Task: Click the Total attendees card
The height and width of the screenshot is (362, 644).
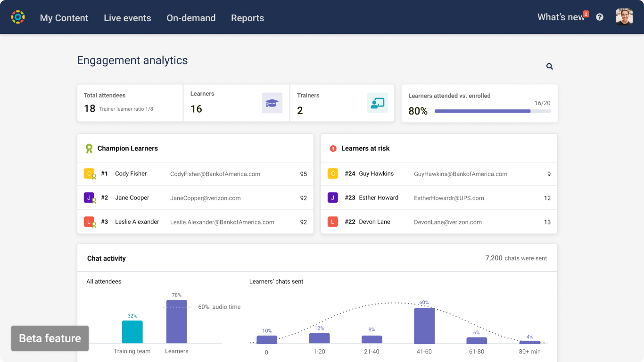Action: pyautogui.click(x=130, y=103)
